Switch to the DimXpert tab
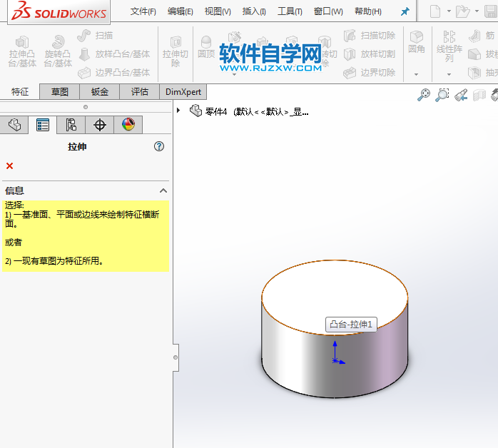Viewport: 498px width, 448px height. pos(183,92)
